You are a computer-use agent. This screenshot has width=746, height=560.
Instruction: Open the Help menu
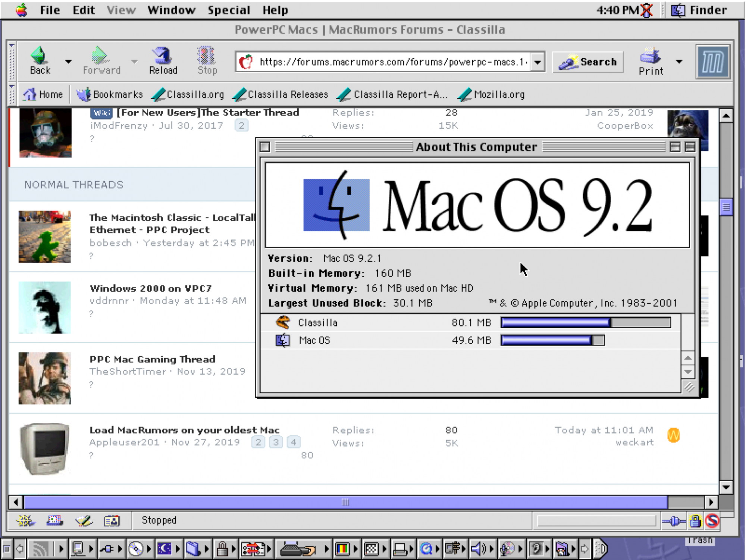(275, 10)
